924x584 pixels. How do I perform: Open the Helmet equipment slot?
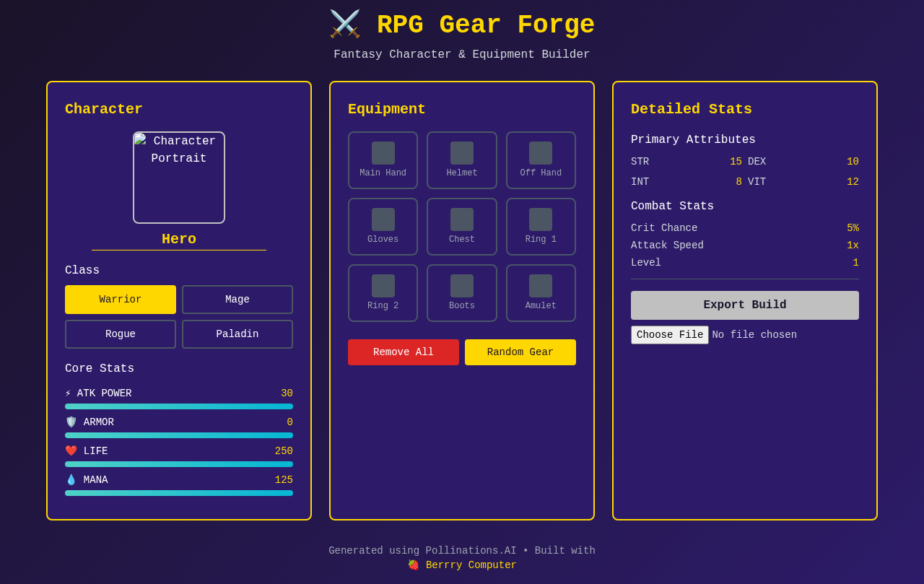[x=462, y=160]
